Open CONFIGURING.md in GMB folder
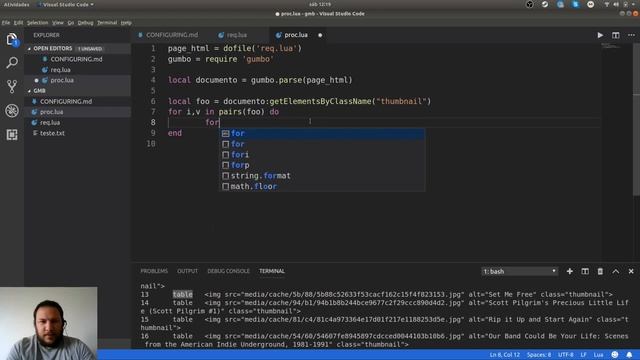Image resolution: width=640 pixels, height=360 pixels. 66,101
